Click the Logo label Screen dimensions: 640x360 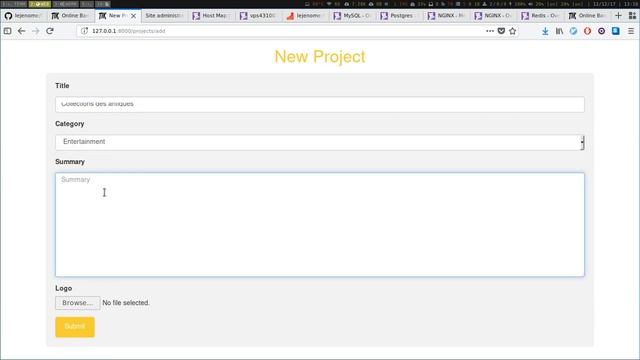pos(64,288)
